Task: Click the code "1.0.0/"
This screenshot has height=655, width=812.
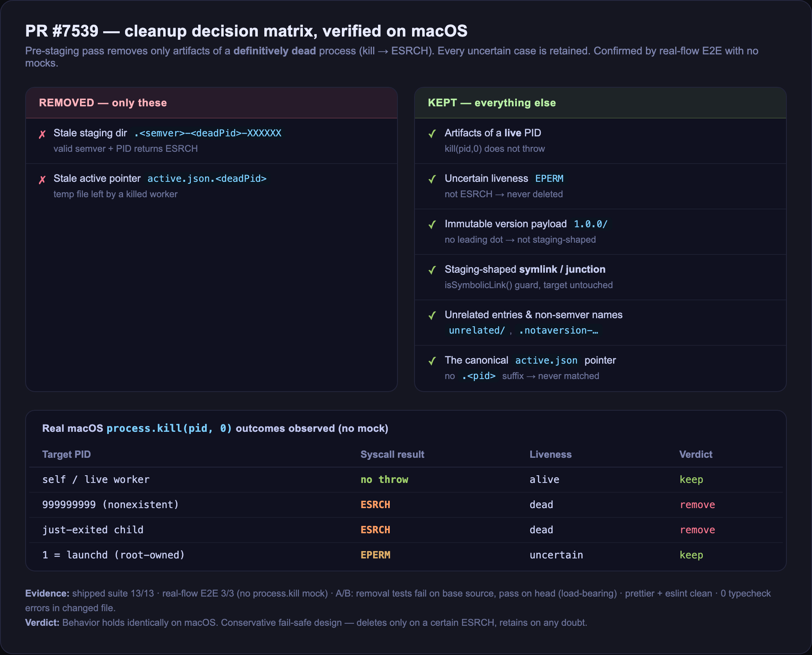Action: (590, 224)
